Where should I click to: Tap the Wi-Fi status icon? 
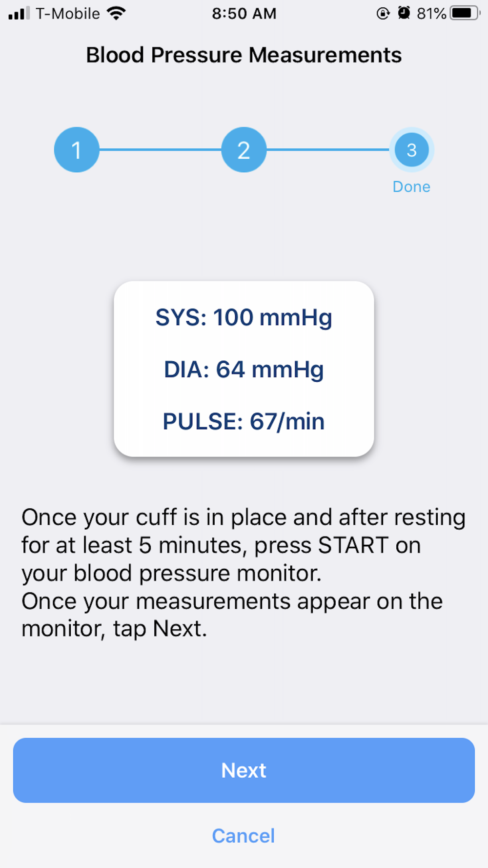click(116, 13)
